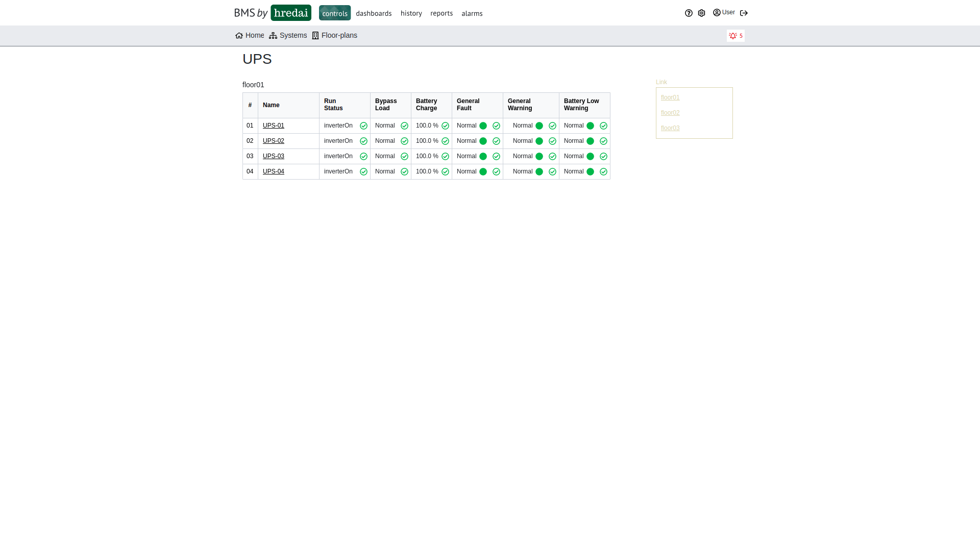This screenshot has width=980, height=551.
Task: Click UPS-03 General Warning check icon
Action: coord(552,157)
